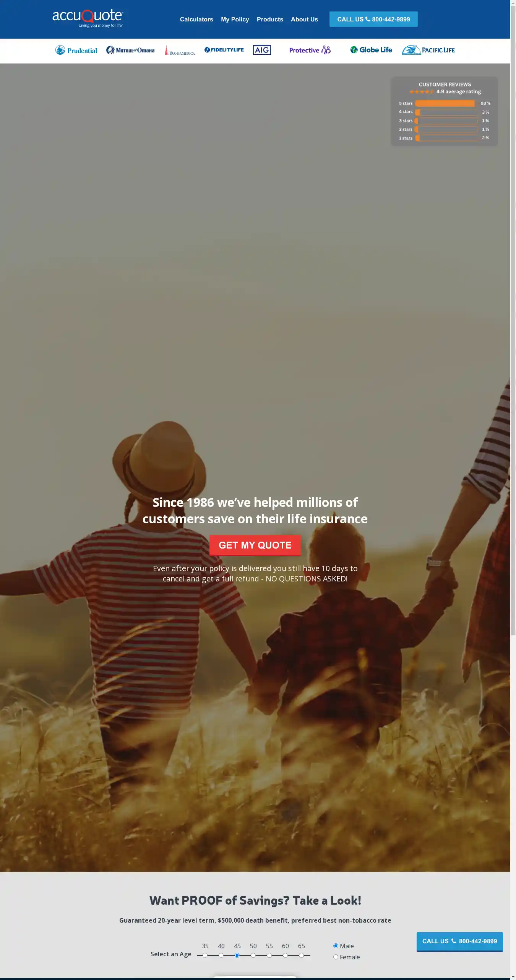The width and height of the screenshot is (516, 980).
Task: Click the Fidelity Life logo
Action: (x=224, y=50)
